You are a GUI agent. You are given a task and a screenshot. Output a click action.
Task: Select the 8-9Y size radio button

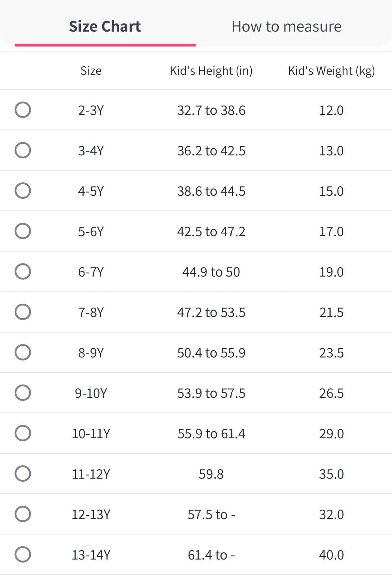click(23, 352)
